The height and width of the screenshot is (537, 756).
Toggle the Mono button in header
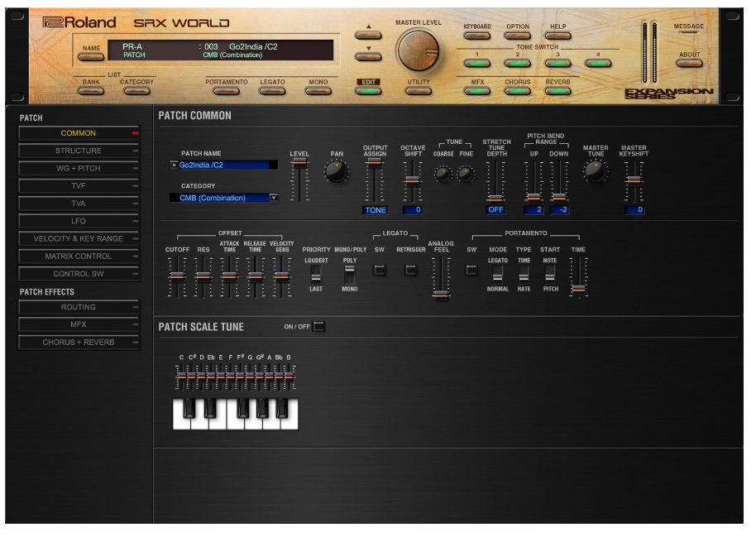click(318, 91)
